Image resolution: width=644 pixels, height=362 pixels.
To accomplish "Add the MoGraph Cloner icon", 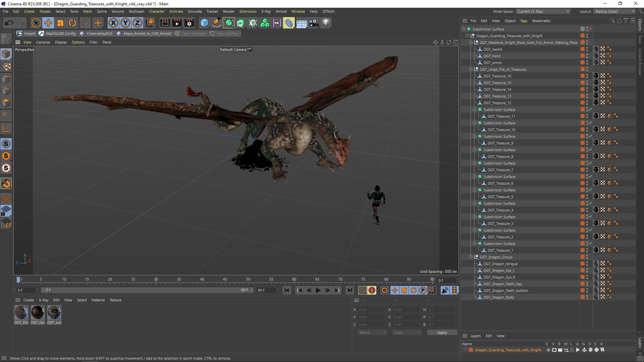I will pyautogui.click(x=265, y=23).
